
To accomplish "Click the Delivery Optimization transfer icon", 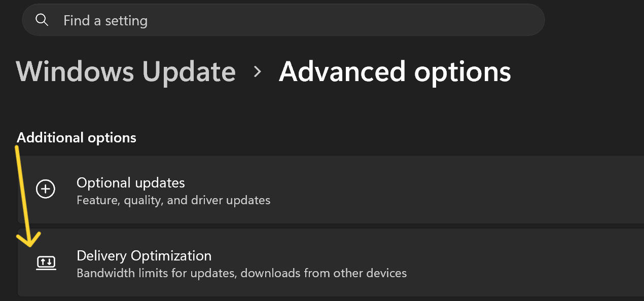I will click(x=46, y=262).
